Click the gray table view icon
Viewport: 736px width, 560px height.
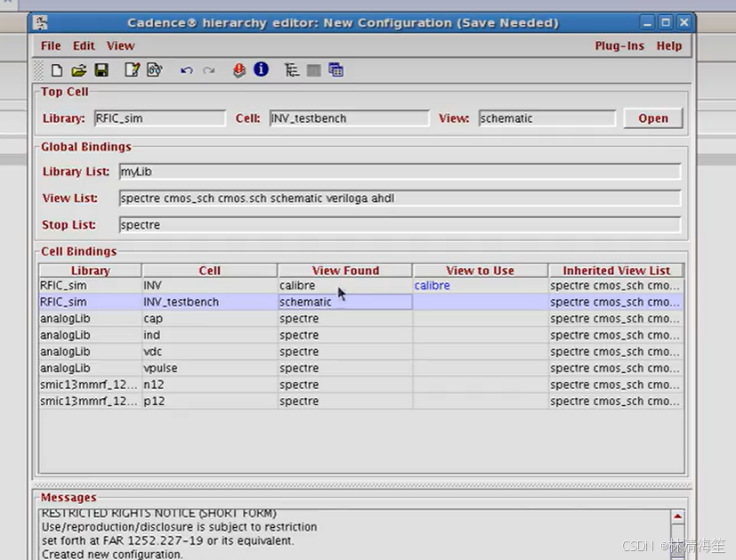coord(313,70)
